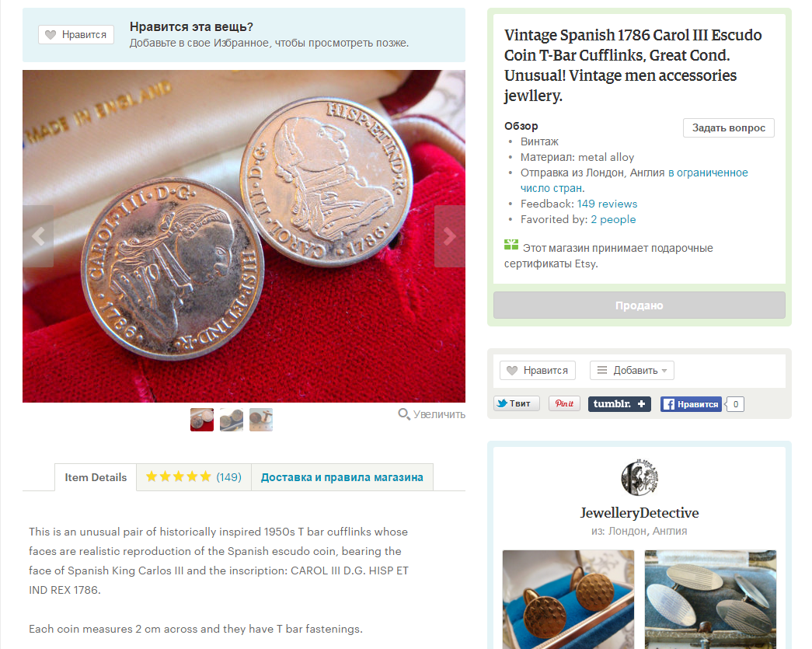This screenshot has width=812, height=649.
Task: Open the 149 reviews feedback link
Action: click(607, 204)
